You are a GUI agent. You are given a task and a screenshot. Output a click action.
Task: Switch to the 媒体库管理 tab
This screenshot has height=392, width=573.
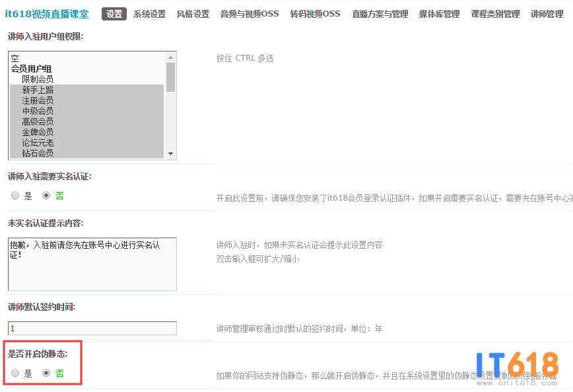pos(439,14)
